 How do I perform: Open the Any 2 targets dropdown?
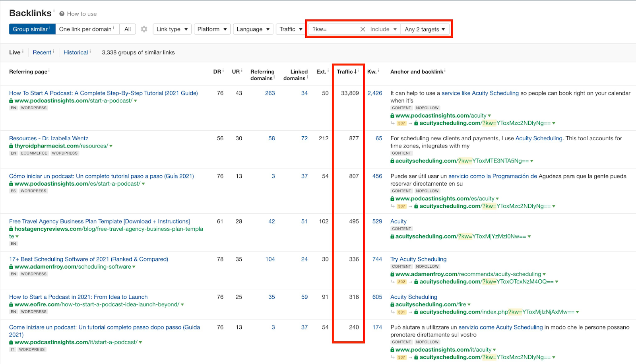click(x=425, y=29)
